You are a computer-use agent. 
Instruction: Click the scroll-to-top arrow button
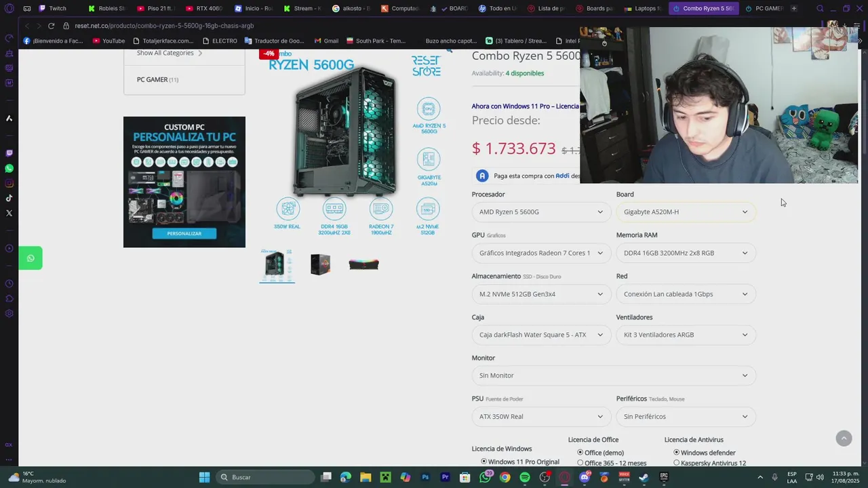(844, 439)
